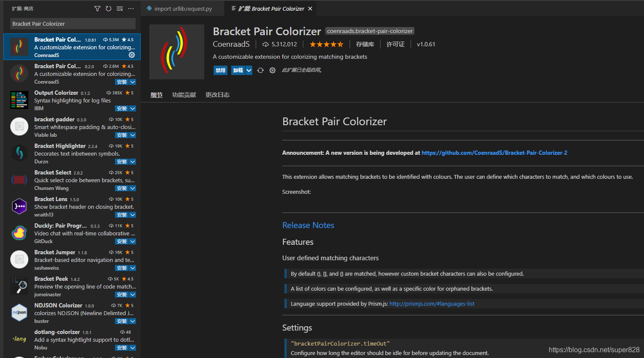The image size is (644, 358).
Task: Click the extension marketplace search box
Action: pyautogui.click(x=72, y=23)
